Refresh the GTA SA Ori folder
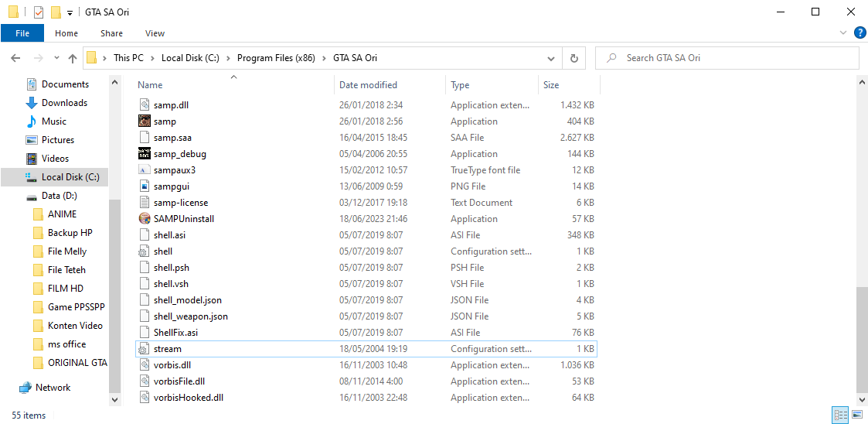This screenshot has width=868, height=424. (574, 57)
